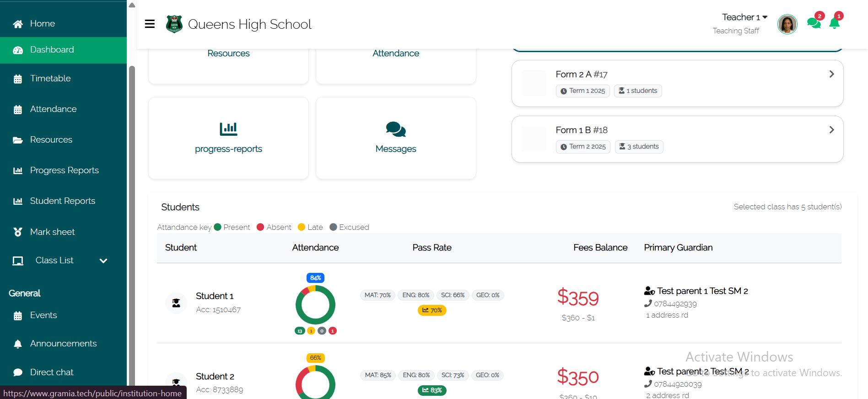Open Form 1 B #18 chevron arrow
Screen dimensions: 868x399
coord(831,130)
